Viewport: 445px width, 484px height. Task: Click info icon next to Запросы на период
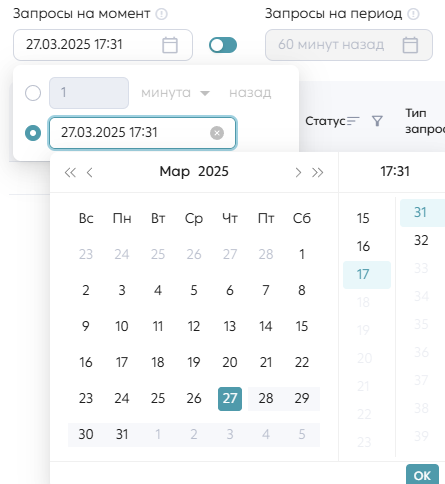[x=414, y=14]
